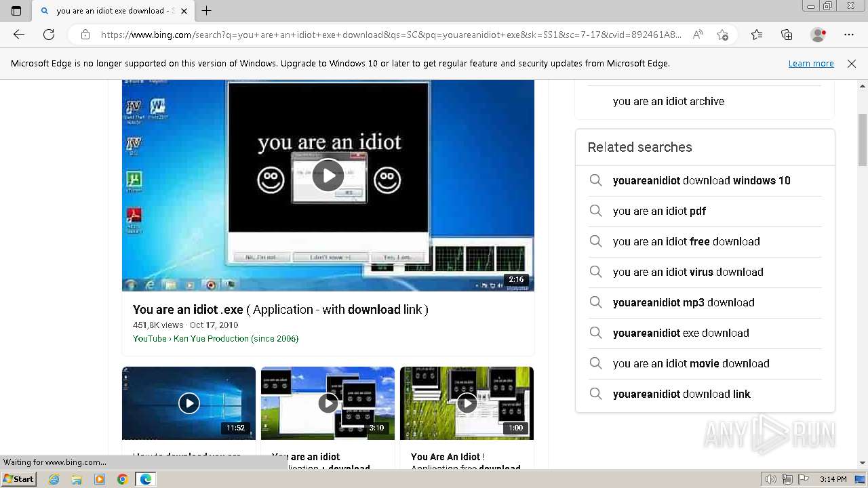The image size is (868, 488).
Task: Click the address bar URL
Action: point(391,35)
